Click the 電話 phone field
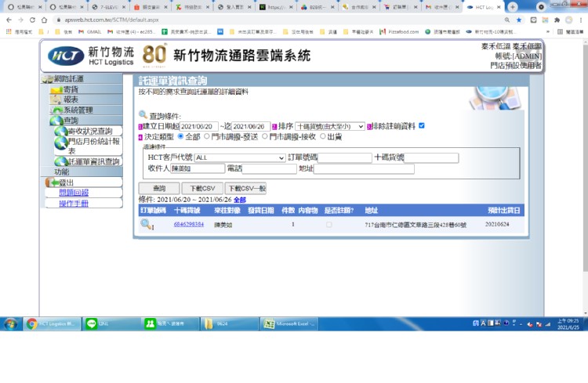Screen dimensions: 588x383 [269, 168]
